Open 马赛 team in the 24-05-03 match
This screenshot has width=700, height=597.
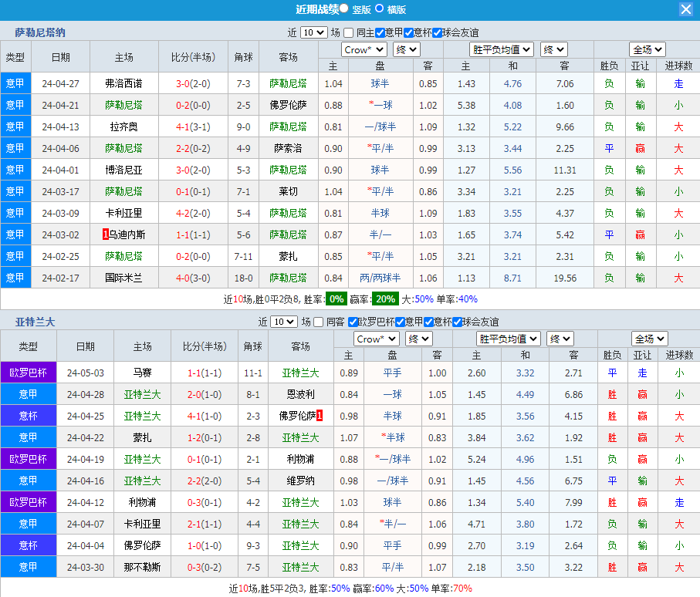tap(142, 373)
